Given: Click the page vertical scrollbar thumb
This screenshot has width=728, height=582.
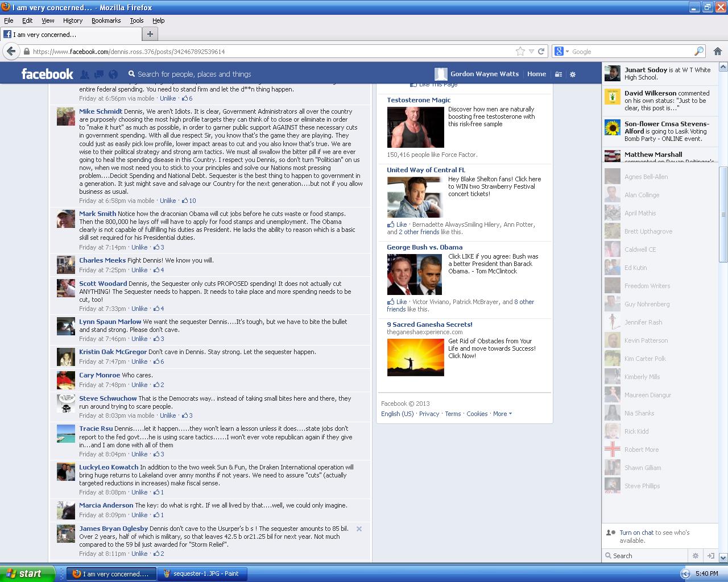Looking at the screenshot, I should 723,214.
